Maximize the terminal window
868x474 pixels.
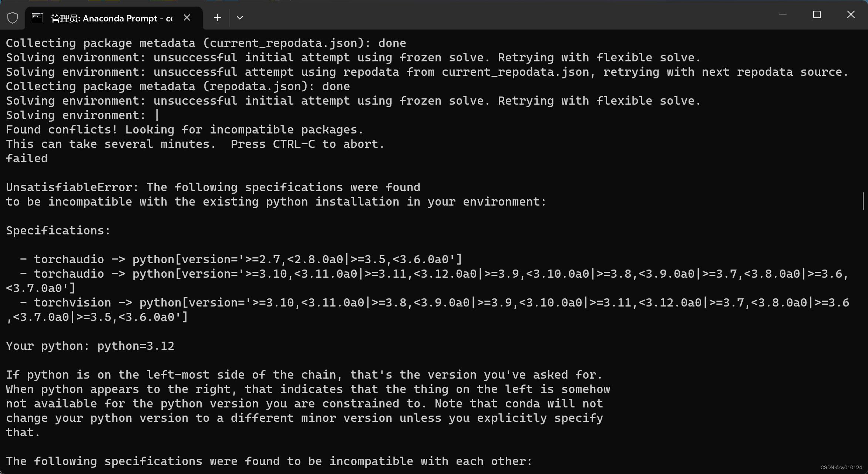point(817,14)
